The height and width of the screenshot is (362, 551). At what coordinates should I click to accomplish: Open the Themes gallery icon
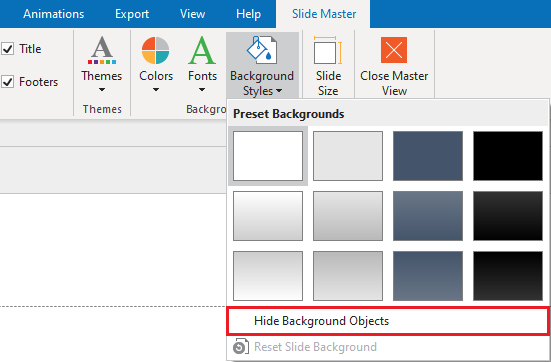pos(102,50)
